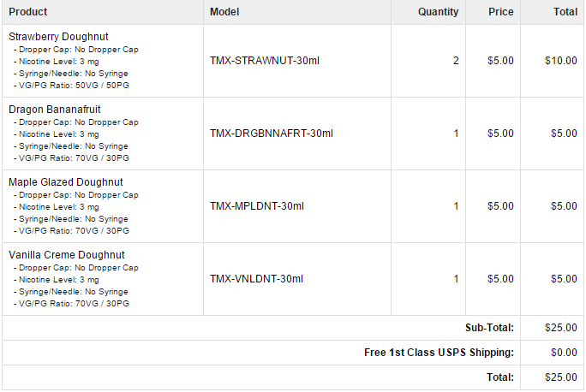Click the Total column header
Image resolution: width=586 pixels, height=392 pixels.
click(565, 12)
